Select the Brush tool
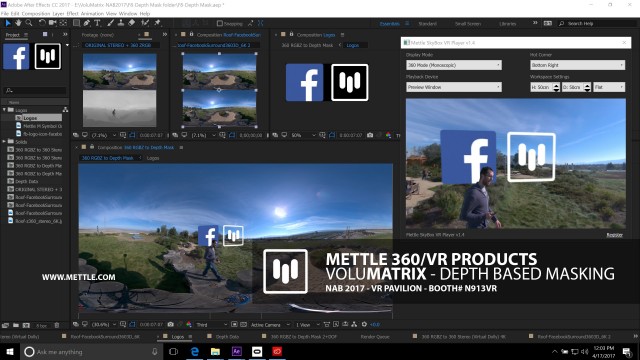640x360 pixels. [110, 23]
